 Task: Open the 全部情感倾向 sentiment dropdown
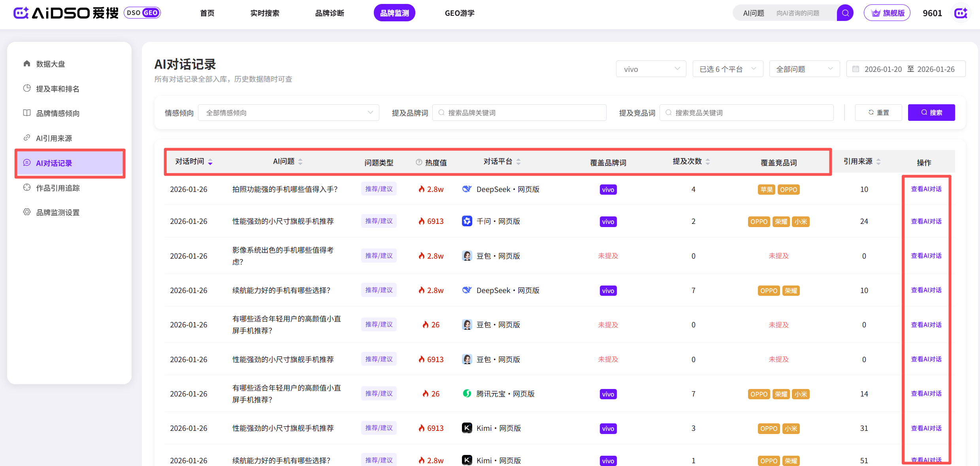[288, 113]
